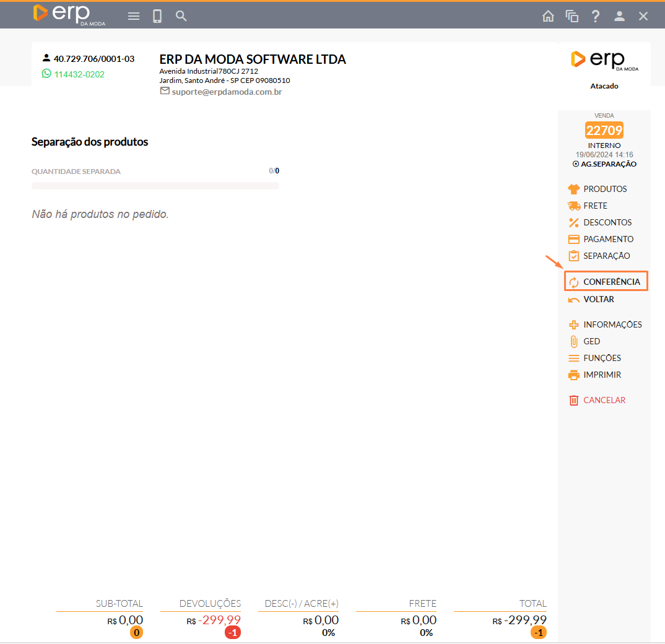
Task: Open Pagamento options
Action: tap(608, 239)
